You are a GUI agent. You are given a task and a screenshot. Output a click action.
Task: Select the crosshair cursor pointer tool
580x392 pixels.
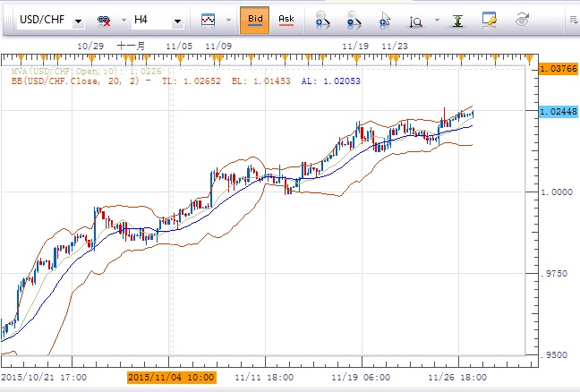coord(387,19)
